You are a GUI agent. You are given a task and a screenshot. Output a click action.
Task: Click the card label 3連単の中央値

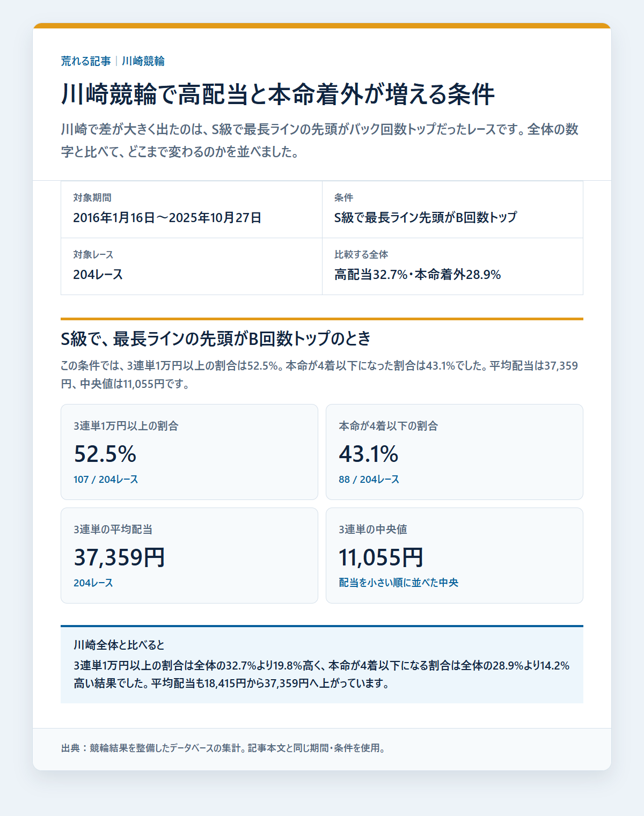click(x=373, y=530)
